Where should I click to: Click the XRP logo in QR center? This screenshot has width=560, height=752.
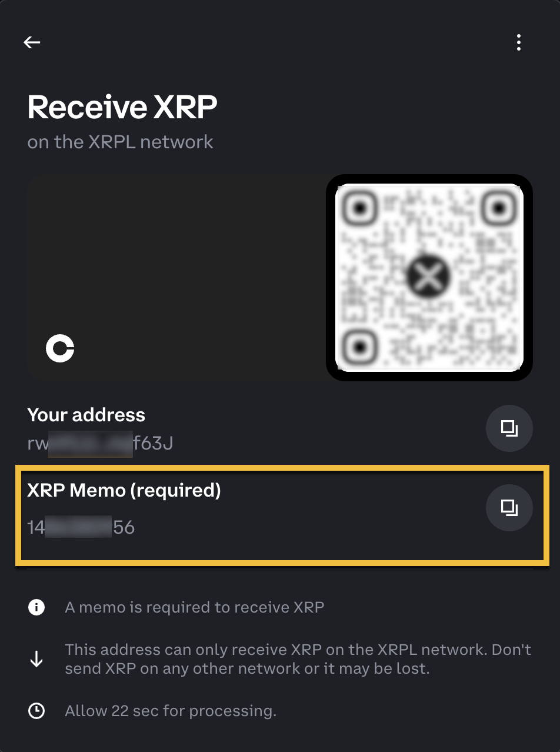(429, 276)
